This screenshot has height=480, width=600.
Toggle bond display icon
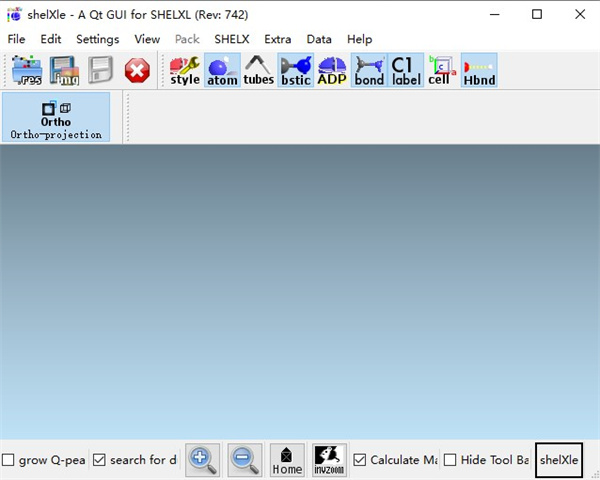click(369, 70)
